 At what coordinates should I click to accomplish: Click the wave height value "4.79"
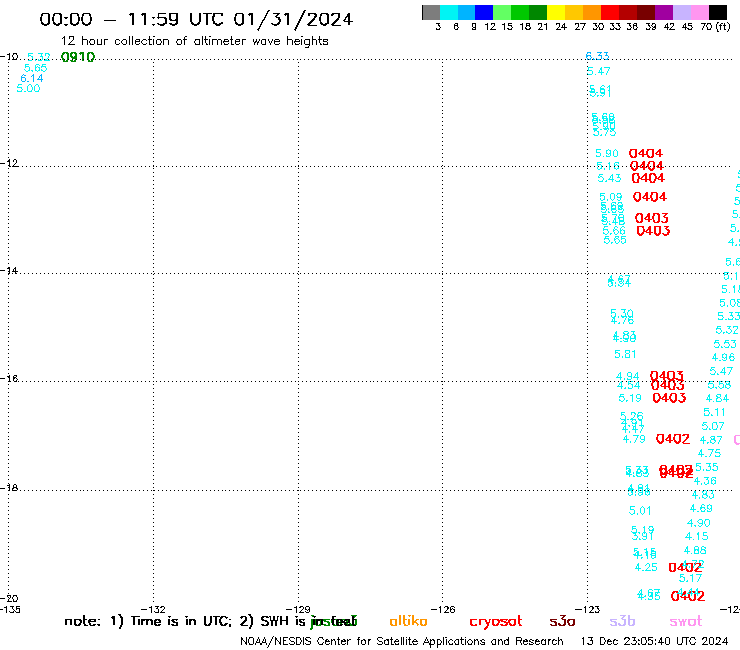[x=634, y=439]
